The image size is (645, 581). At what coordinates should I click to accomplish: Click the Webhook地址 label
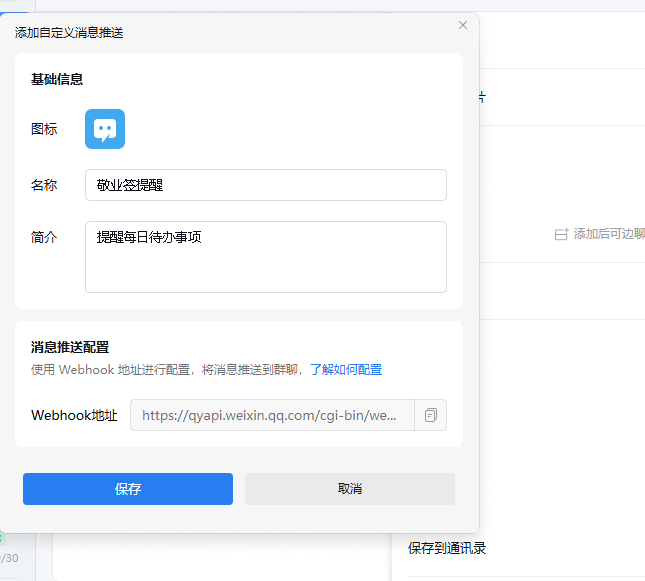coord(74,415)
